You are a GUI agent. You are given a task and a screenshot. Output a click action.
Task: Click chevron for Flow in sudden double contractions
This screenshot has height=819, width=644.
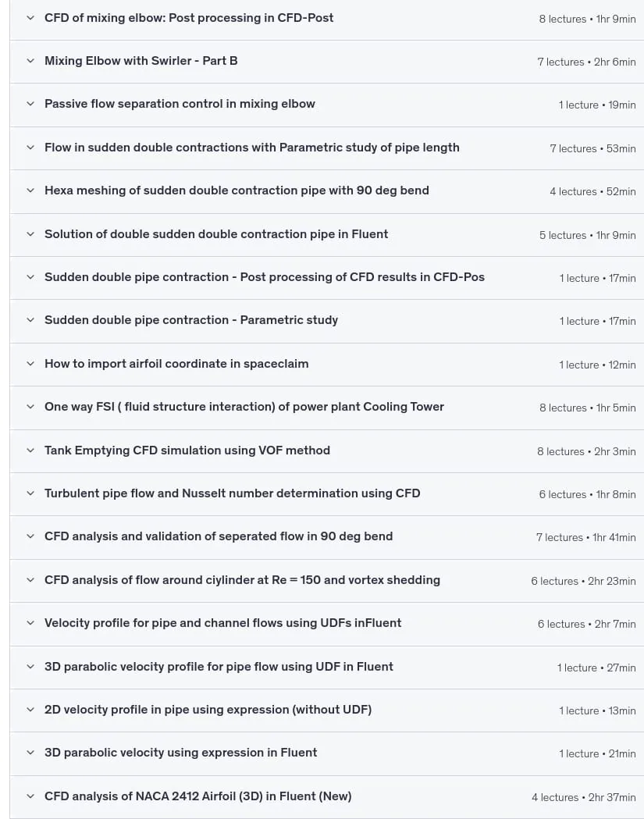[30, 148]
